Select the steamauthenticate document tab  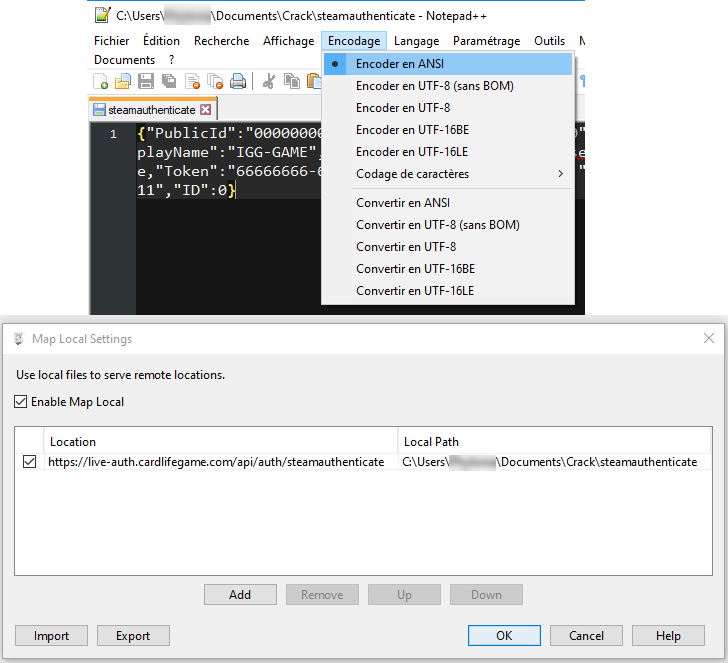[152, 110]
